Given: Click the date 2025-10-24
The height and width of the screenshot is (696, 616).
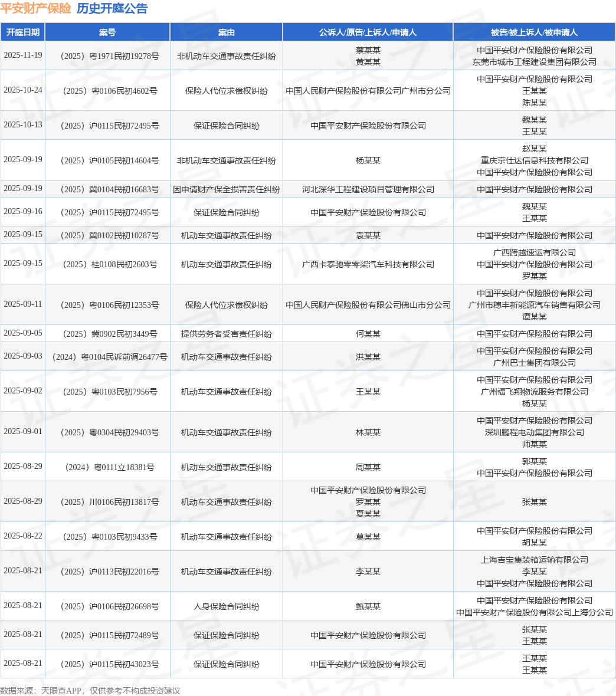Looking at the screenshot, I should pos(23,90).
